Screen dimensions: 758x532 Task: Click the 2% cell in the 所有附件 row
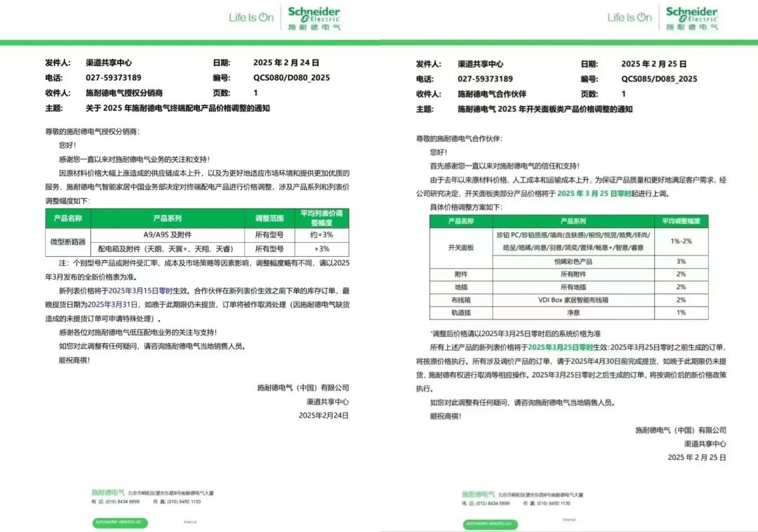pyautogui.click(x=681, y=274)
